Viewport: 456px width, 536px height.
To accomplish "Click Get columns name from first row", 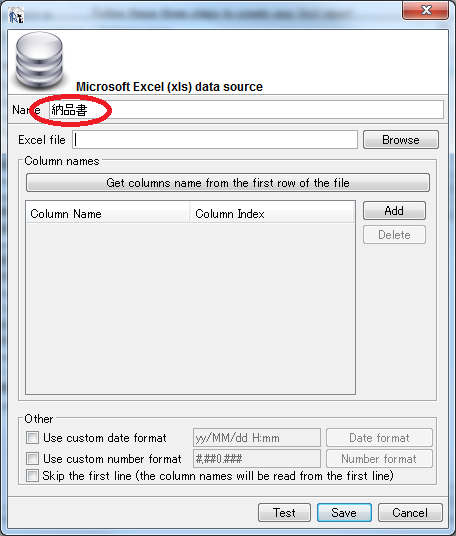I will click(x=228, y=183).
